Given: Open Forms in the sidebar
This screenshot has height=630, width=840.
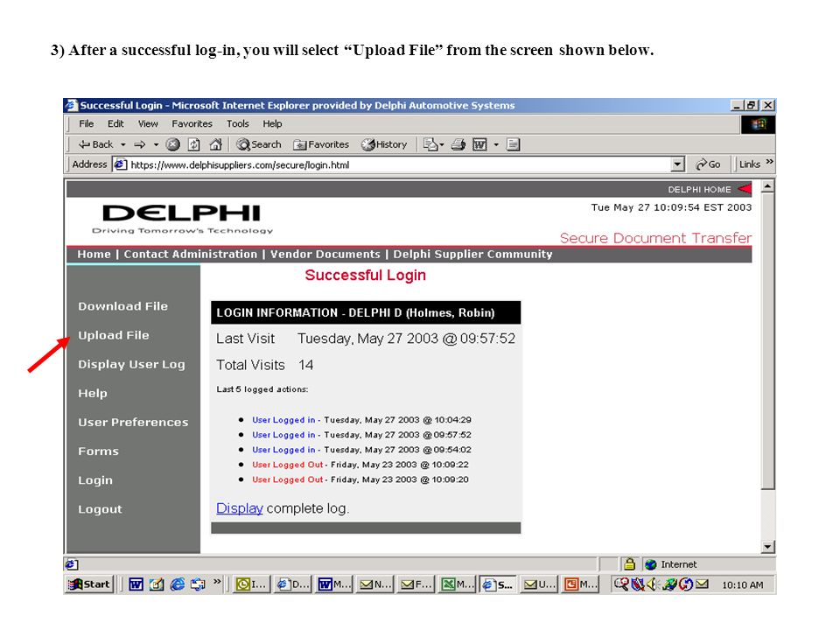Looking at the screenshot, I should [98, 451].
